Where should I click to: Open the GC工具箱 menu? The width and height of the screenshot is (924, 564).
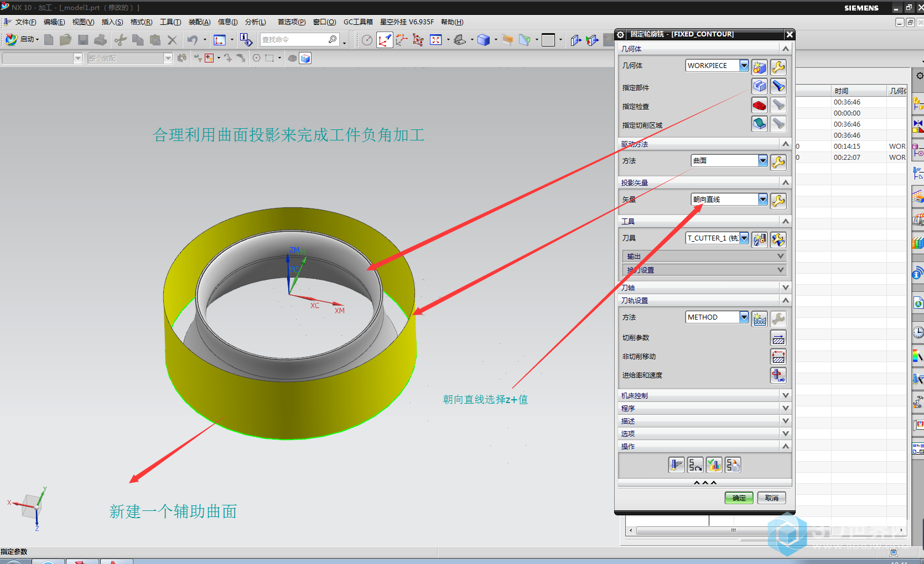click(358, 22)
